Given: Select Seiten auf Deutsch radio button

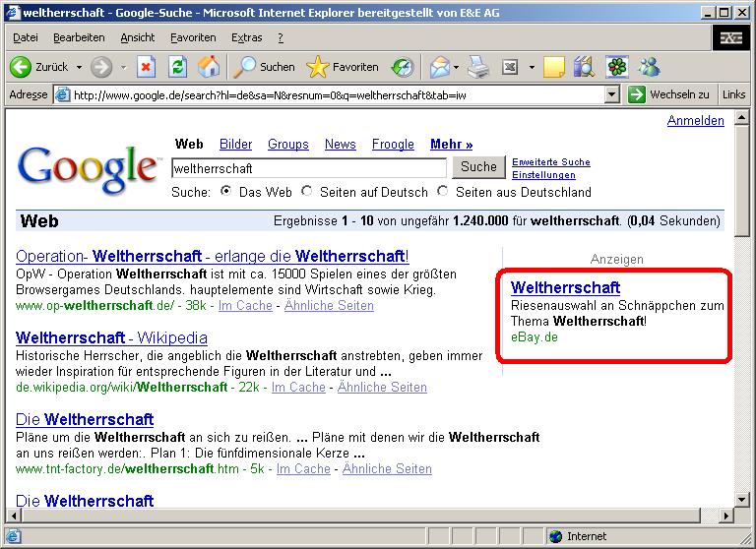Looking at the screenshot, I should (x=307, y=191).
